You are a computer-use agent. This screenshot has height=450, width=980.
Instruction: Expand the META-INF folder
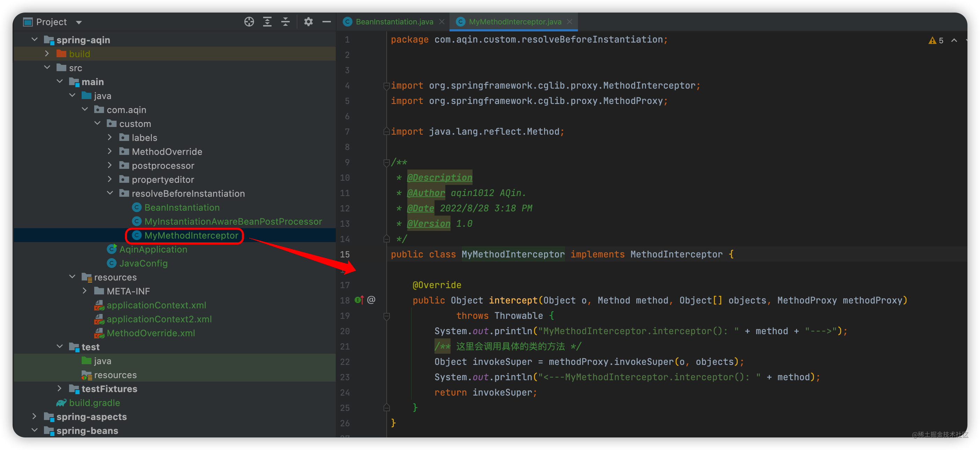tap(85, 291)
